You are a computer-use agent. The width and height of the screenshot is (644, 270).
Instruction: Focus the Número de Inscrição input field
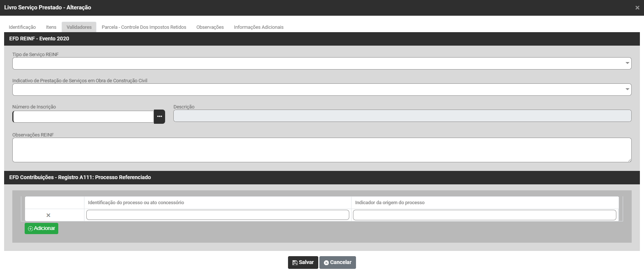tap(83, 117)
